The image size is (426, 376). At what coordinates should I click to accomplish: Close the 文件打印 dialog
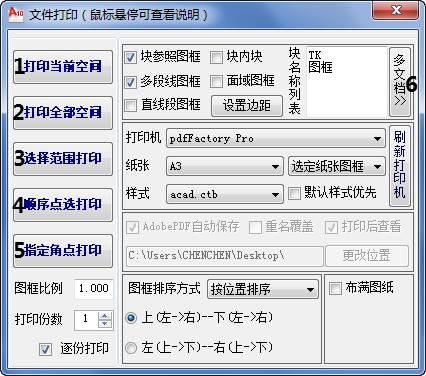[x=395, y=11]
